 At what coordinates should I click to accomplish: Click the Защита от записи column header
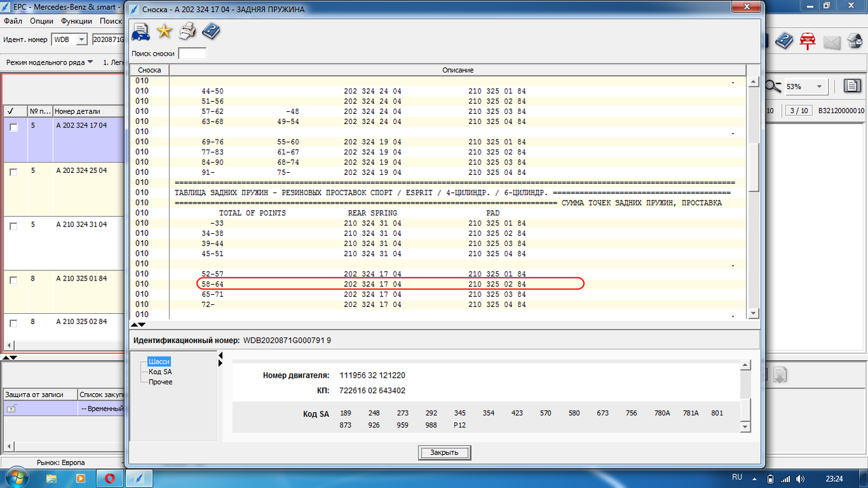[39, 394]
